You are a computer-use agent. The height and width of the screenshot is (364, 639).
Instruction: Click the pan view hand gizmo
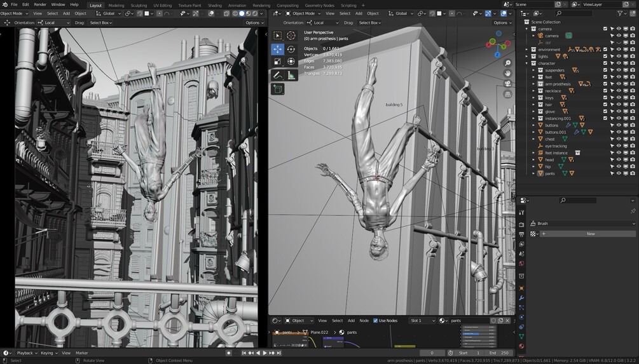[508, 73]
